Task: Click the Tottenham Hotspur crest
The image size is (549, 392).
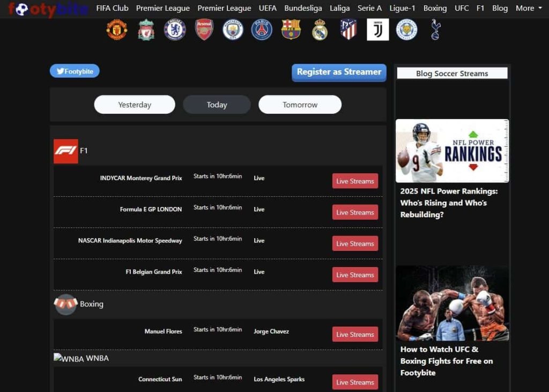Action: coord(435,29)
